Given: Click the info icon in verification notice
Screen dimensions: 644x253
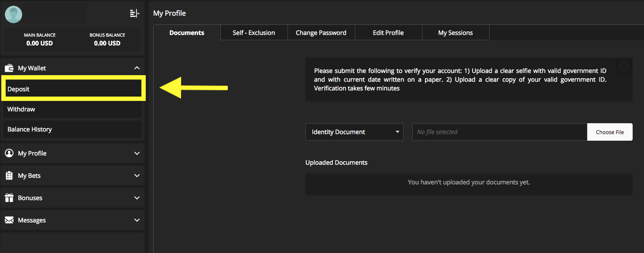Looking at the screenshot, I should (624, 66).
